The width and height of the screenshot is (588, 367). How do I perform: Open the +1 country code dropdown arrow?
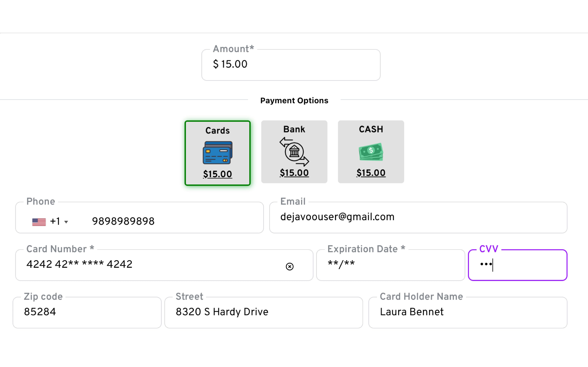(x=66, y=222)
